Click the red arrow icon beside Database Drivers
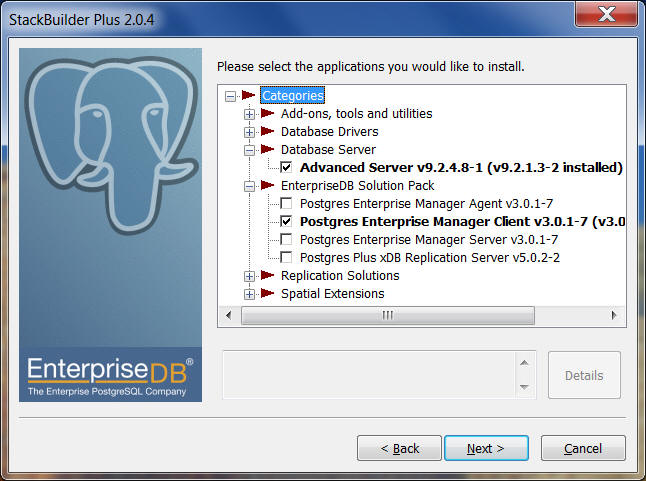Image resolution: width=646 pixels, height=481 pixels. (267, 131)
